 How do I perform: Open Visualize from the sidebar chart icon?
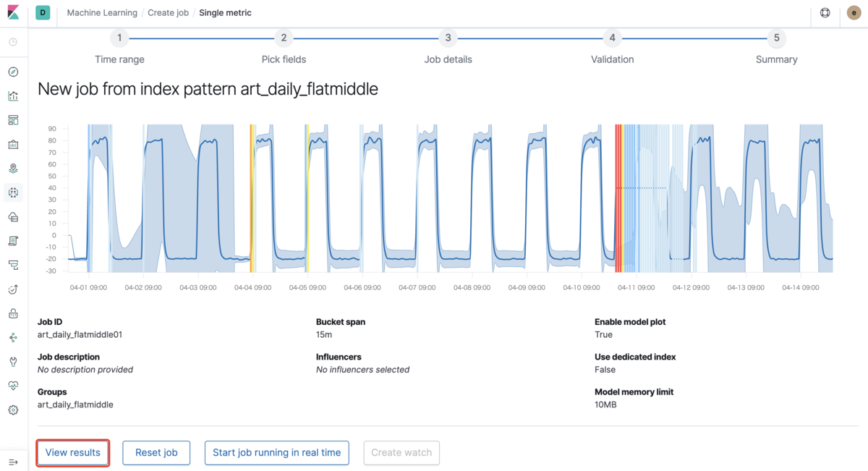coord(13,96)
